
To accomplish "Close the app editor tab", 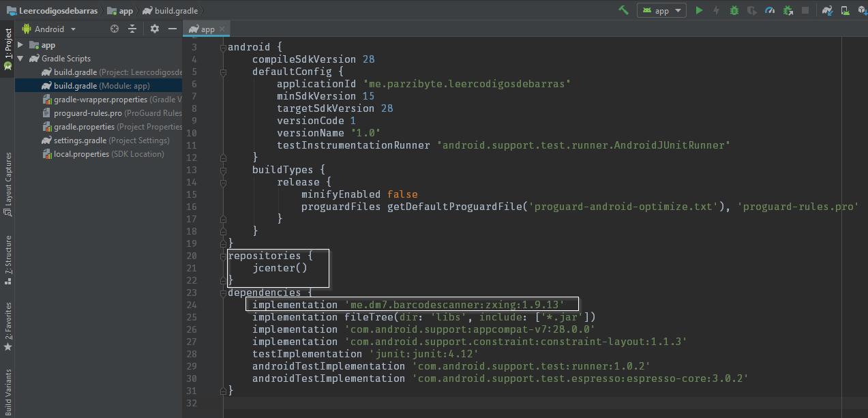I will pyautogui.click(x=222, y=29).
